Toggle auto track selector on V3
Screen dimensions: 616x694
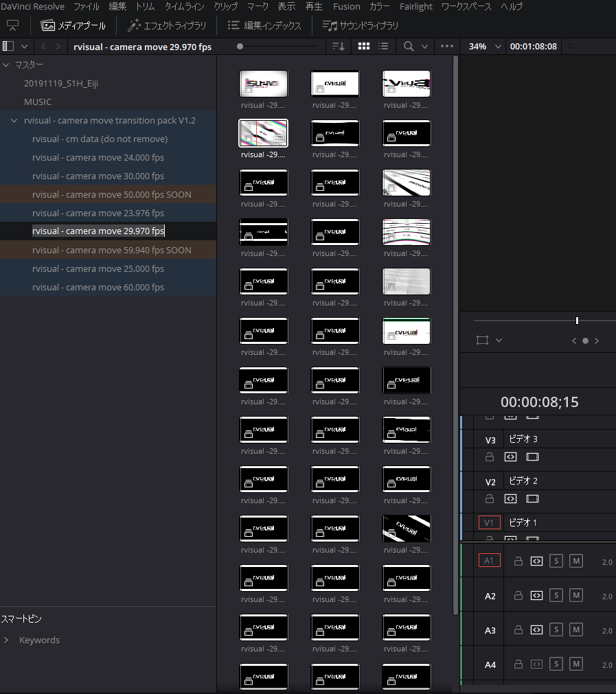click(511, 456)
